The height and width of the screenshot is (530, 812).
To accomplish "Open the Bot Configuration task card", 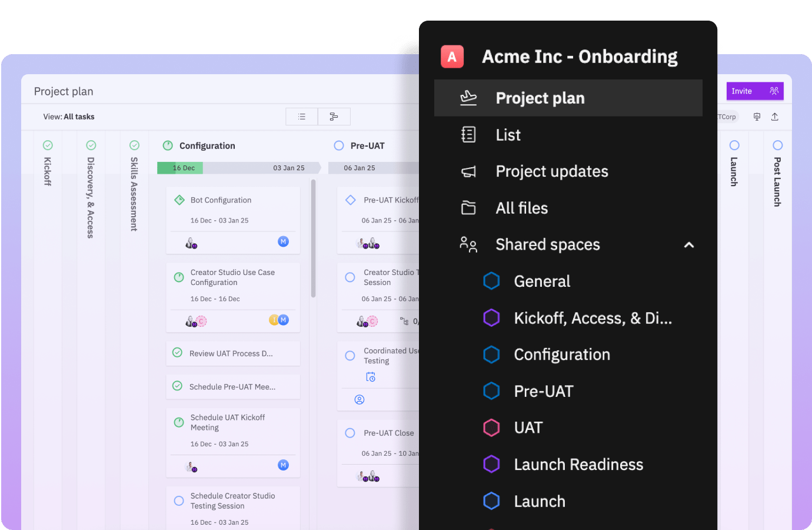I will click(x=233, y=220).
